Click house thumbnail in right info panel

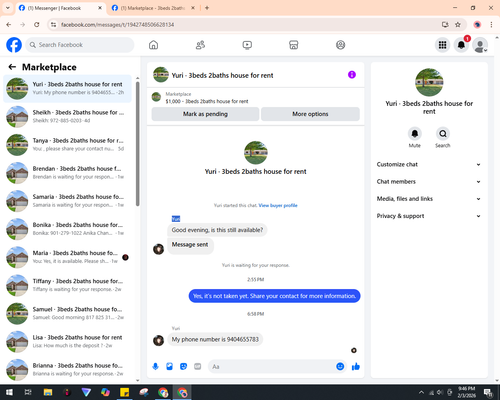(x=429, y=82)
